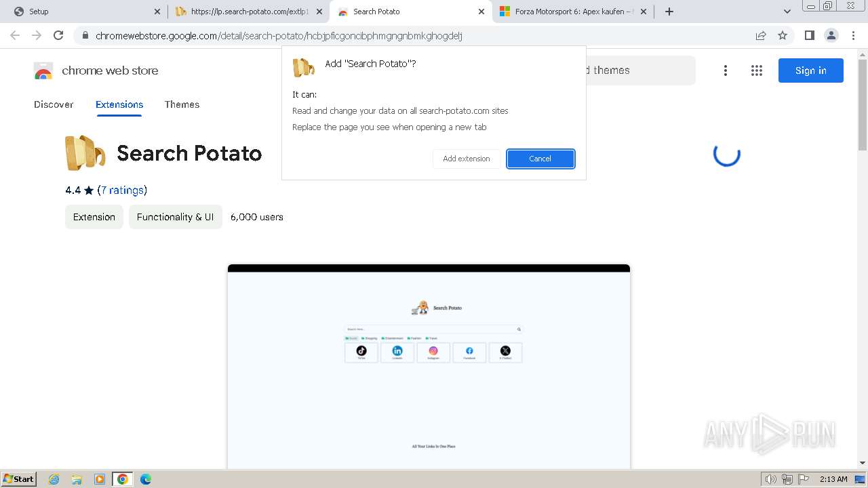Open the Windows Start menu

point(18,479)
